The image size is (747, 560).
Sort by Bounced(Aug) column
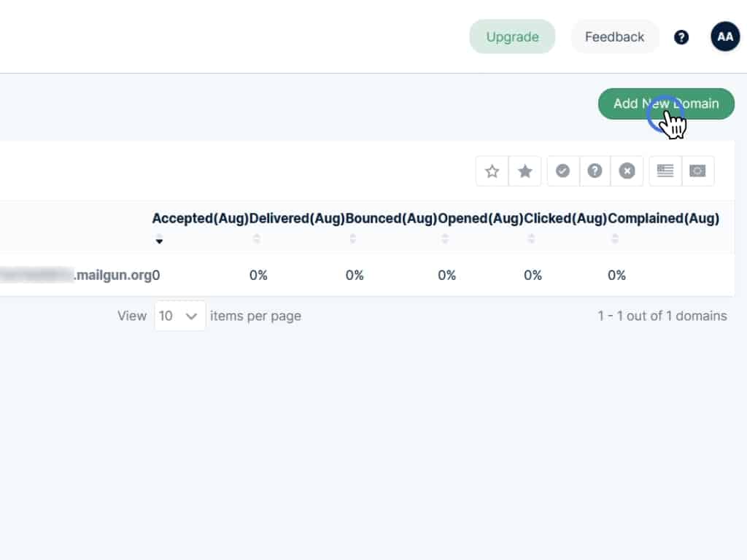353,238
